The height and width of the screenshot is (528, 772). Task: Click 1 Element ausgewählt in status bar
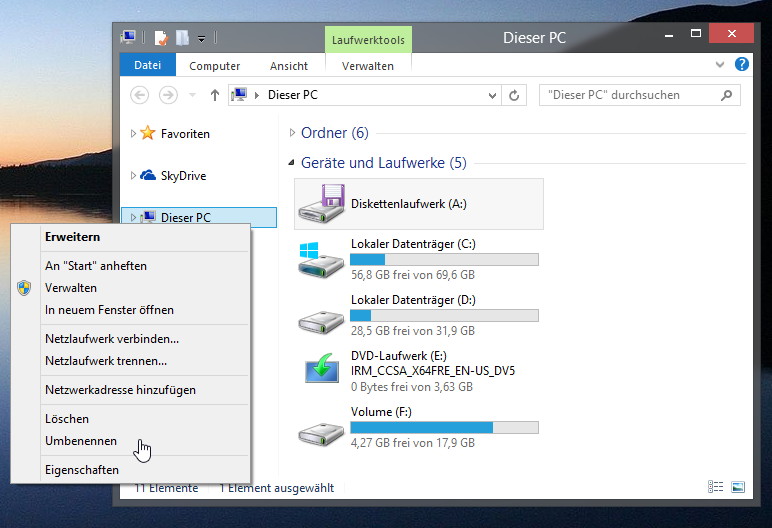click(x=277, y=488)
